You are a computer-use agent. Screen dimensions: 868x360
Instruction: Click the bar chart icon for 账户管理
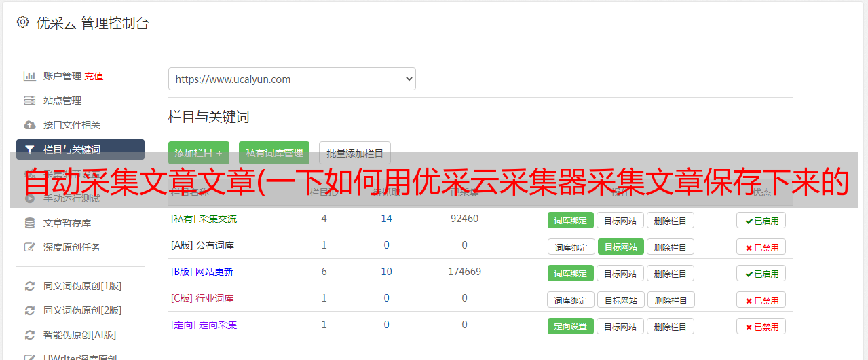(29, 76)
